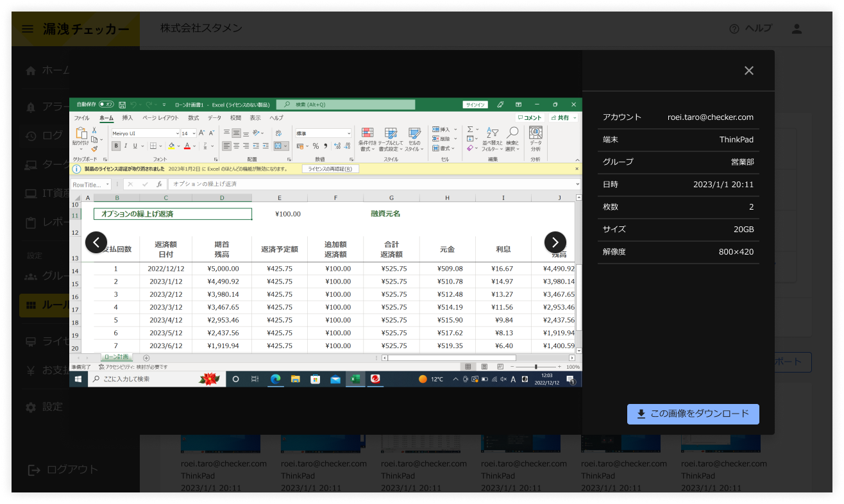
Task: Click the Redo arrow in Excel's title bar
Action: 149,105
